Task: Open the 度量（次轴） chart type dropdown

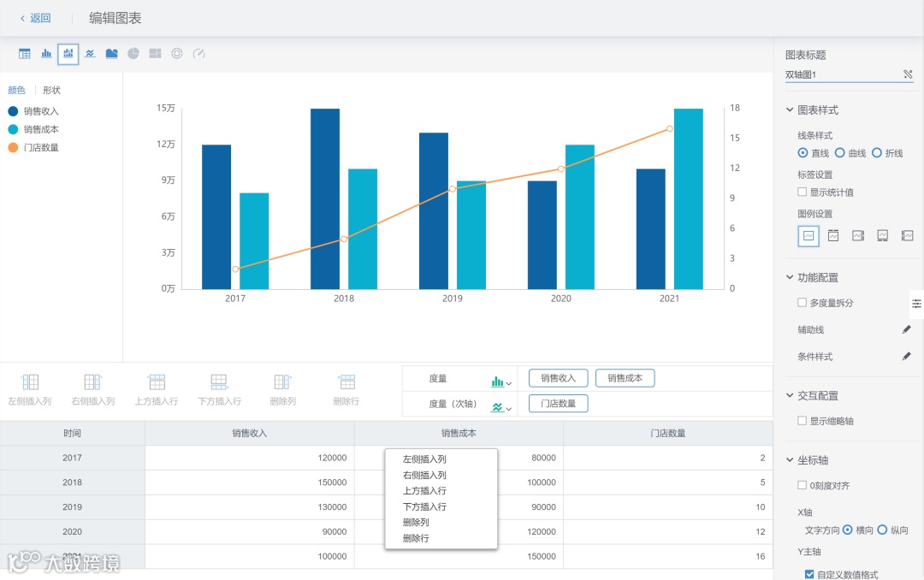Action: pyautogui.click(x=501, y=407)
